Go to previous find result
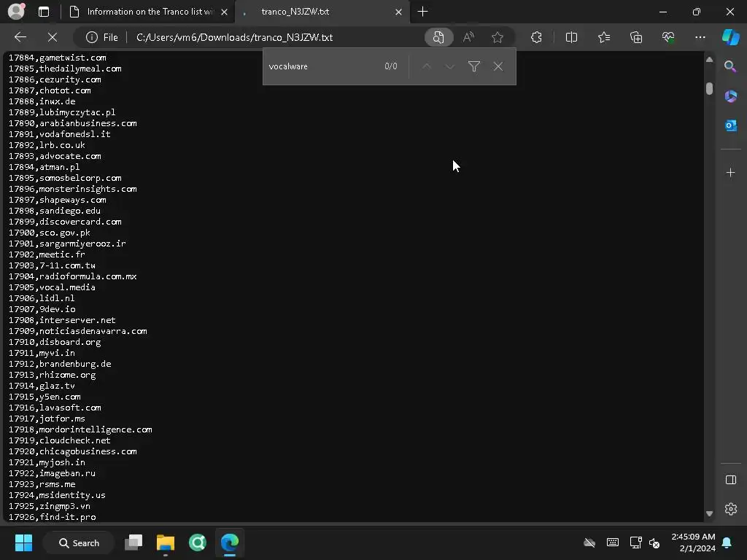747x560 pixels. (426, 66)
